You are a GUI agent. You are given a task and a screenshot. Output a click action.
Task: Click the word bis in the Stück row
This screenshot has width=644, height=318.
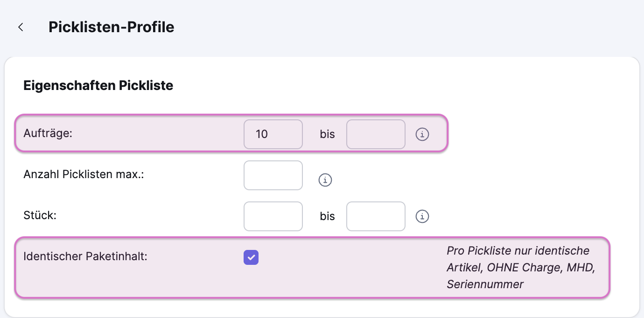click(328, 217)
